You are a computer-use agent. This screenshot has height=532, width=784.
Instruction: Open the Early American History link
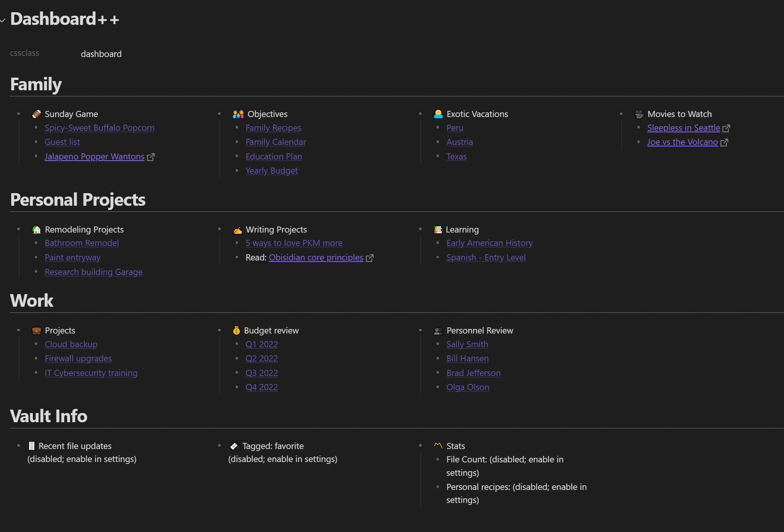pos(489,243)
